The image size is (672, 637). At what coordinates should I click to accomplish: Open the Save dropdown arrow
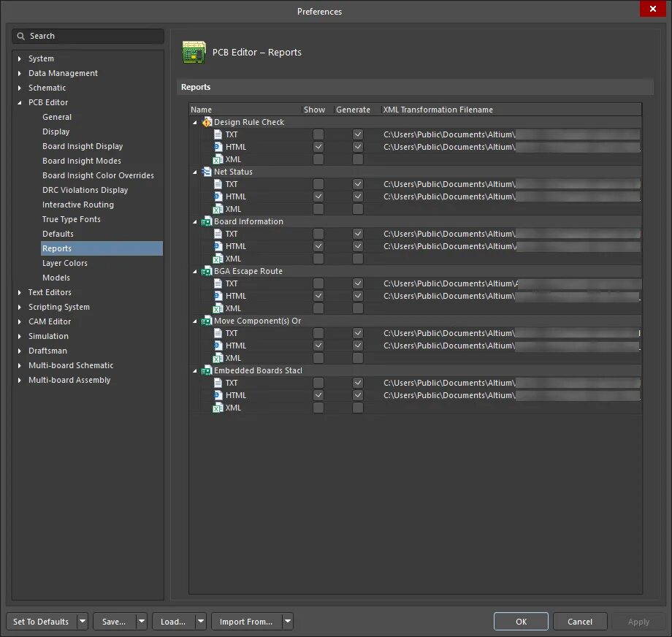point(142,621)
